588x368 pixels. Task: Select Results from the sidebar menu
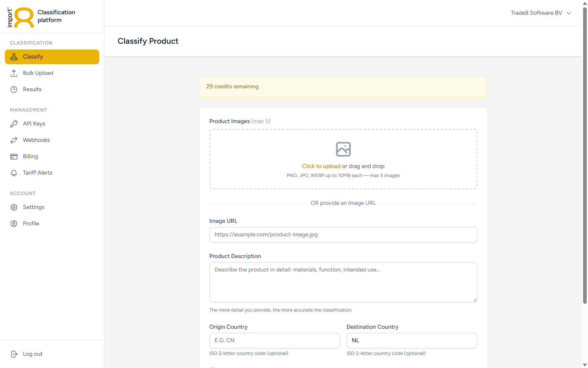click(33, 89)
